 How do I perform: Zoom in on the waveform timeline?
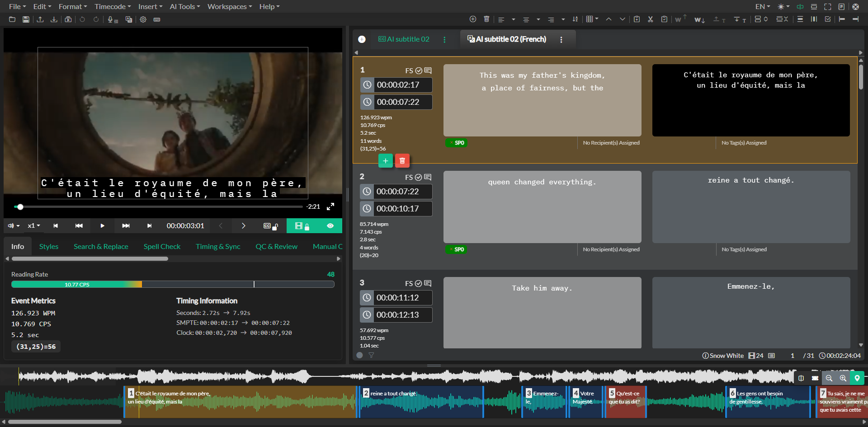[x=843, y=378]
